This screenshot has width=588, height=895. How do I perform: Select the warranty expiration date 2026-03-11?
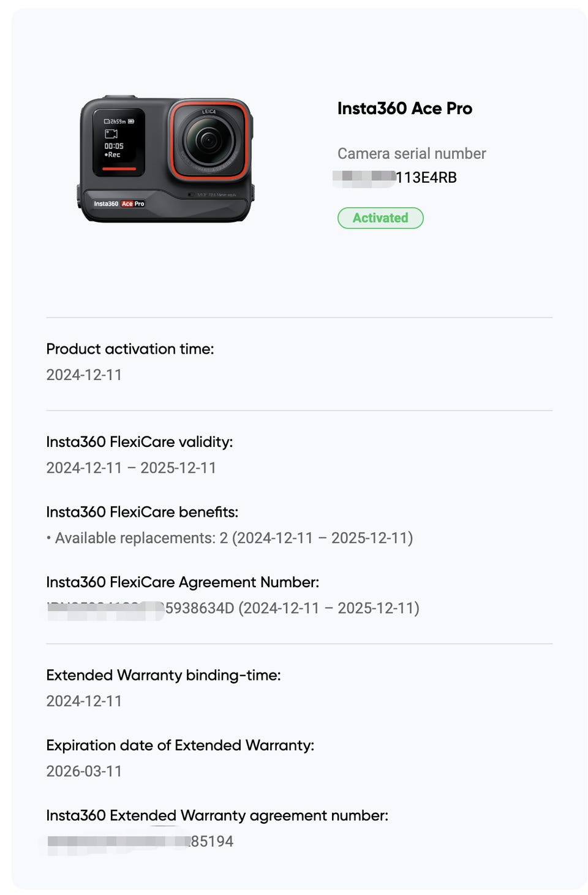tap(84, 771)
